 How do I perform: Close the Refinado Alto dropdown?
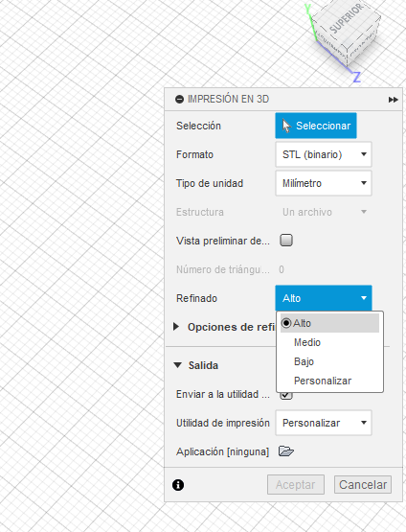(x=324, y=298)
